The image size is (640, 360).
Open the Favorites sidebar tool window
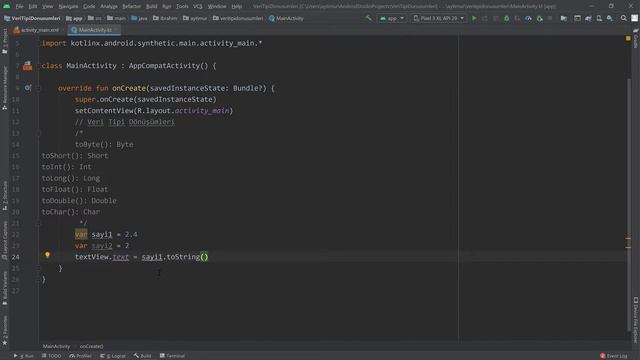tap(5, 330)
